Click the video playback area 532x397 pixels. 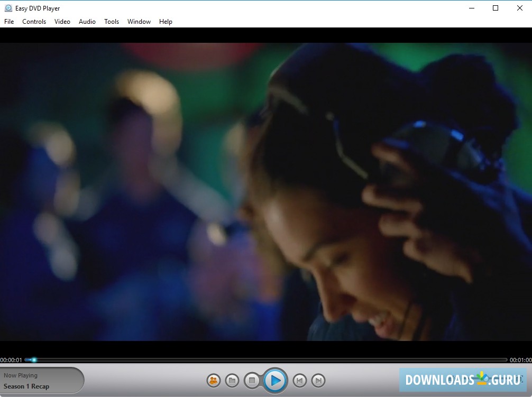266,191
